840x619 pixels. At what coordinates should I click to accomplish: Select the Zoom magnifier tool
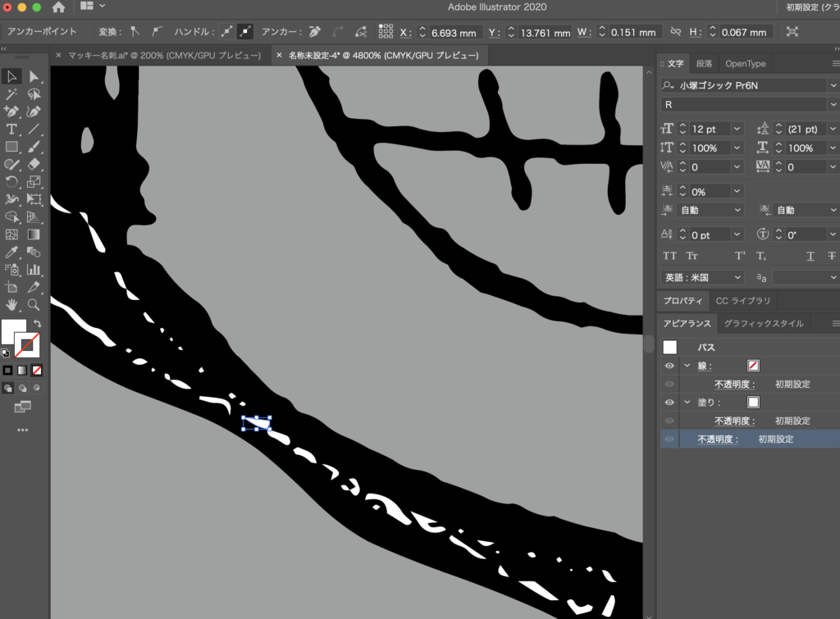34,305
